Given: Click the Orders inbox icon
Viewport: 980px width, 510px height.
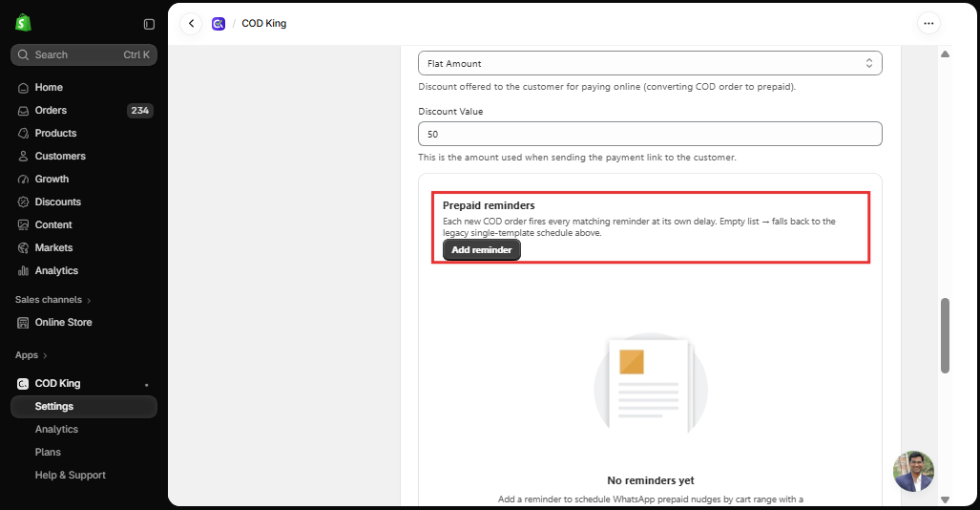Looking at the screenshot, I should point(23,111).
